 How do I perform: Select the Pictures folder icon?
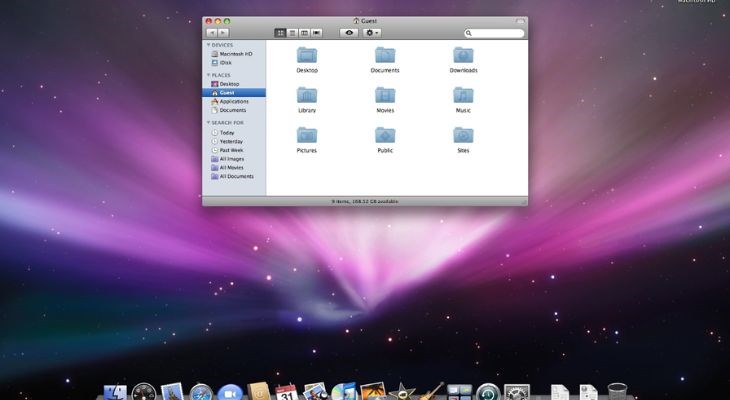tap(307, 135)
